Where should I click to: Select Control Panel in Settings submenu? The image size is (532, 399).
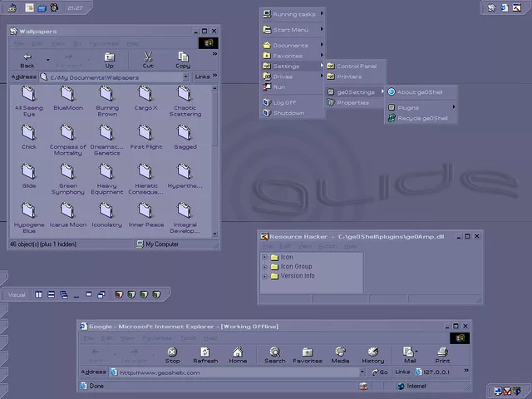tap(356, 66)
